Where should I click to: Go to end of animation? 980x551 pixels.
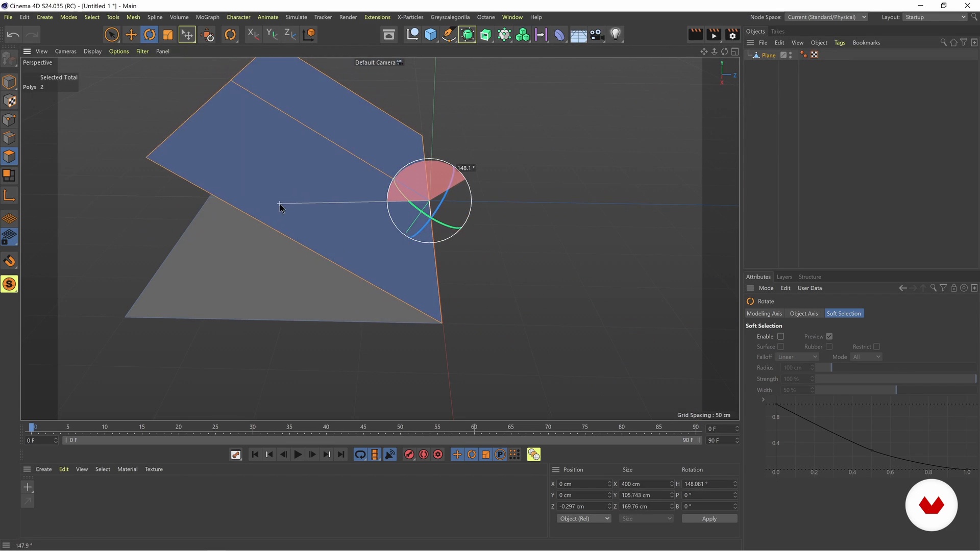click(341, 455)
